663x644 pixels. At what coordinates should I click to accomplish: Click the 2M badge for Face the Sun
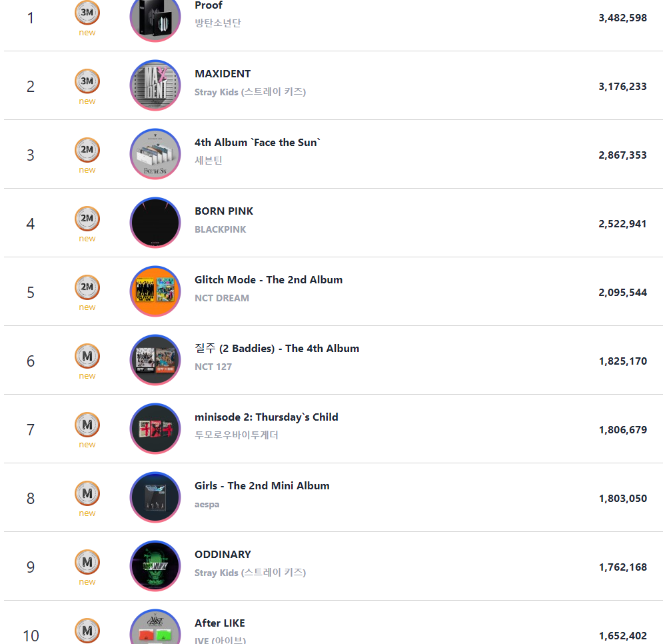[x=87, y=150]
